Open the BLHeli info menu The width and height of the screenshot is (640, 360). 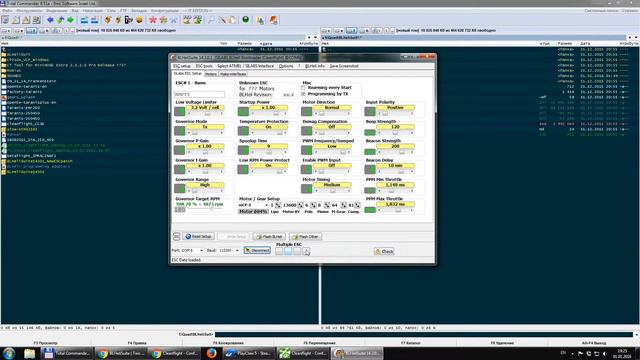315,66
